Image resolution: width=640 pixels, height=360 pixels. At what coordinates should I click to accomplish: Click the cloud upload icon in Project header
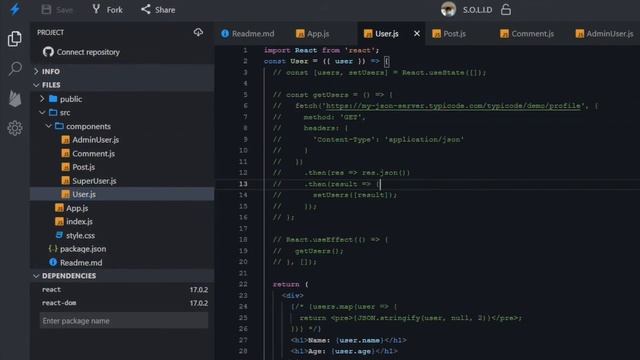pyautogui.click(x=198, y=32)
